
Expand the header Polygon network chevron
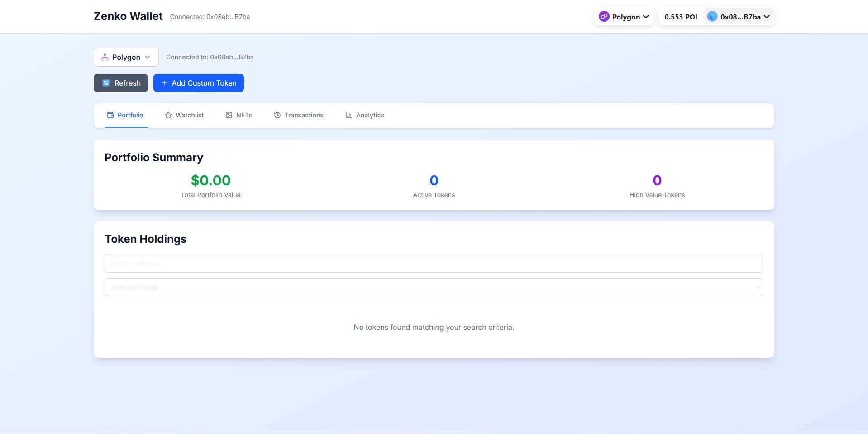(646, 17)
